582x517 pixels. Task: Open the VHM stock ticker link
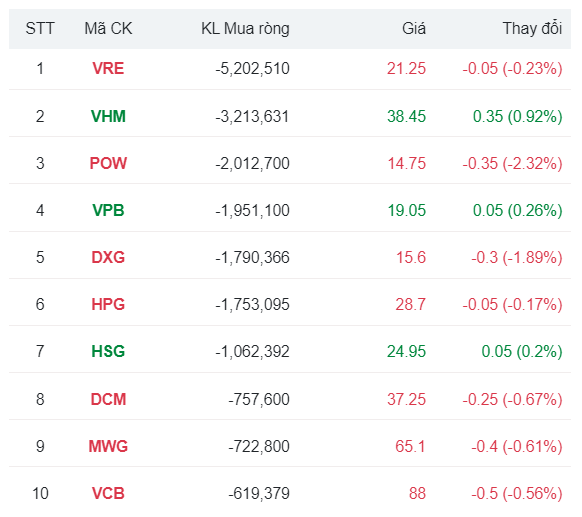[108, 117]
